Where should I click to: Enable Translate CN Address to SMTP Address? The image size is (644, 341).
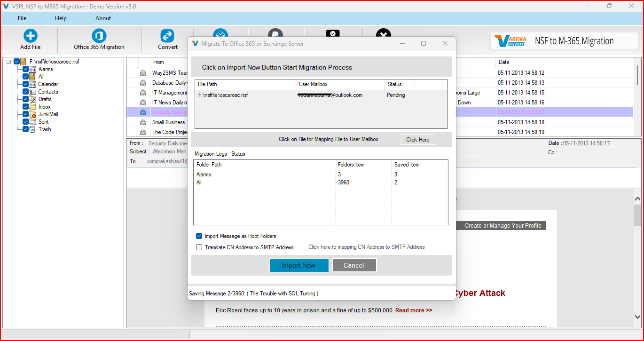tap(199, 247)
